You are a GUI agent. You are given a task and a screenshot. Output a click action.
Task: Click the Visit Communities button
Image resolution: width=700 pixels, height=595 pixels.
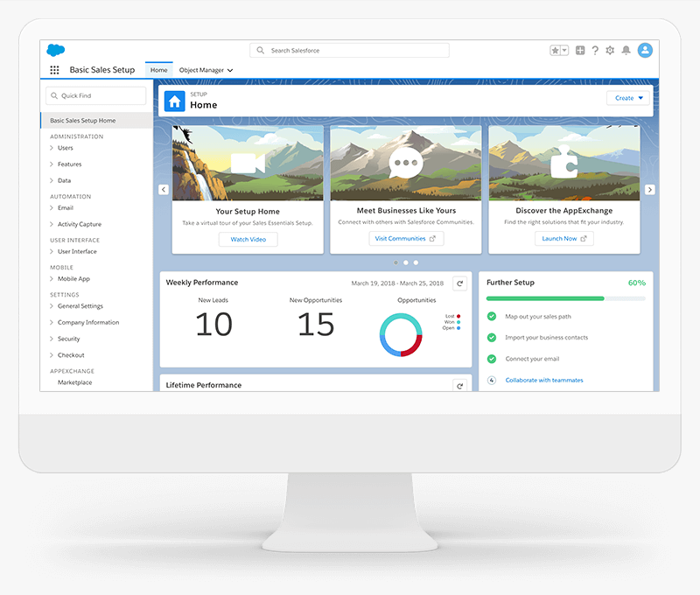pyautogui.click(x=406, y=238)
